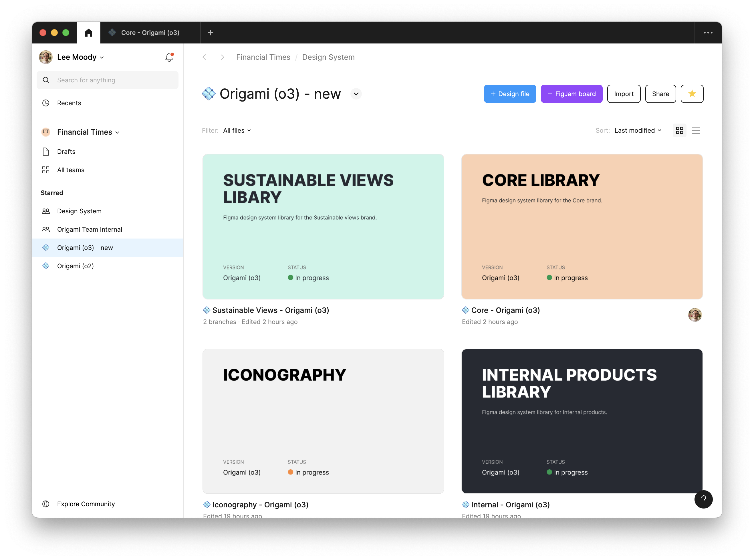The width and height of the screenshot is (754, 560).
Task: Go forward with the right arrow
Action: pos(223,57)
